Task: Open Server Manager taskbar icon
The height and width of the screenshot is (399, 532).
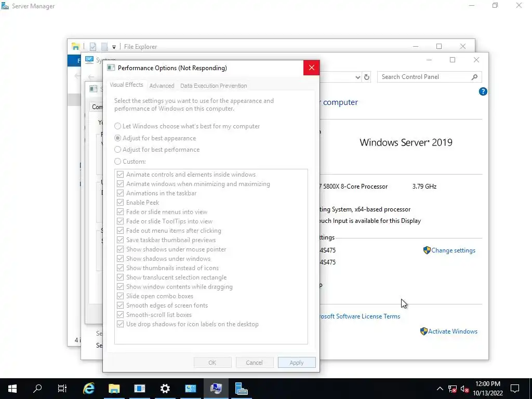Action: coord(241,389)
